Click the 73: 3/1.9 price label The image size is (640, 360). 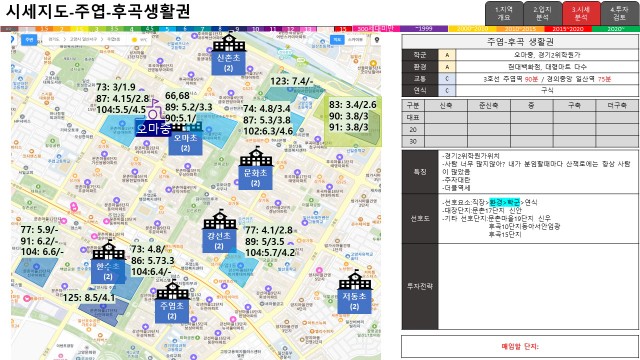tap(116, 87)
